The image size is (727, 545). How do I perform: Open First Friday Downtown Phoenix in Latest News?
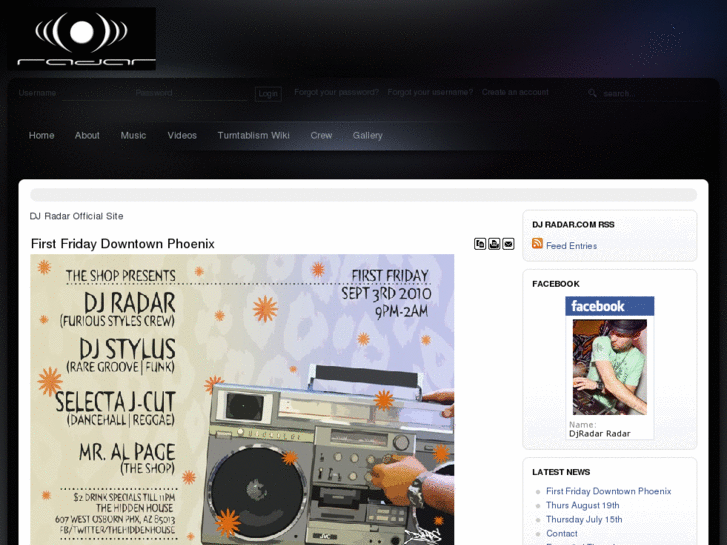(608, 491)
